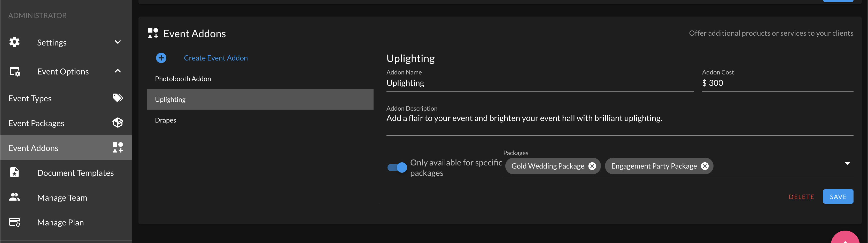
Task: Open the Settings sidebar section
Action: [x=66, y=42]
